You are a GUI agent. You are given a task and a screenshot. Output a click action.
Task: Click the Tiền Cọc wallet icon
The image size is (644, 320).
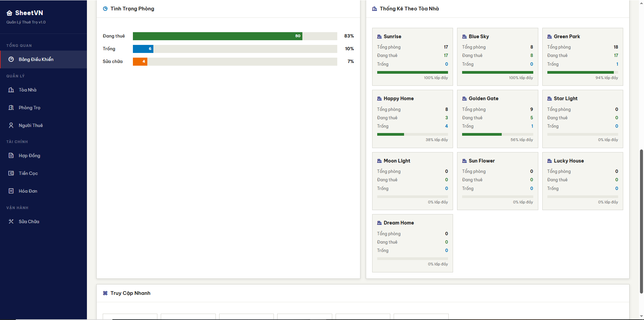(11, 173)
